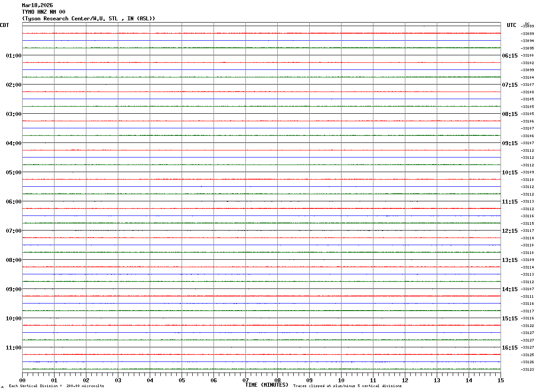
Task: Click the Each Vertical Division 200.00 microvolts note
Action: point(56,386)
